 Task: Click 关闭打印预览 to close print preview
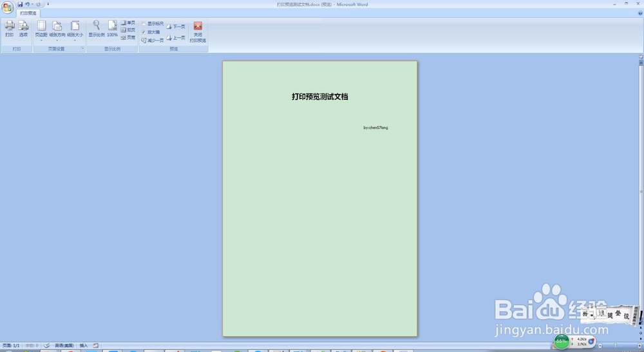(x=198, y=32)
